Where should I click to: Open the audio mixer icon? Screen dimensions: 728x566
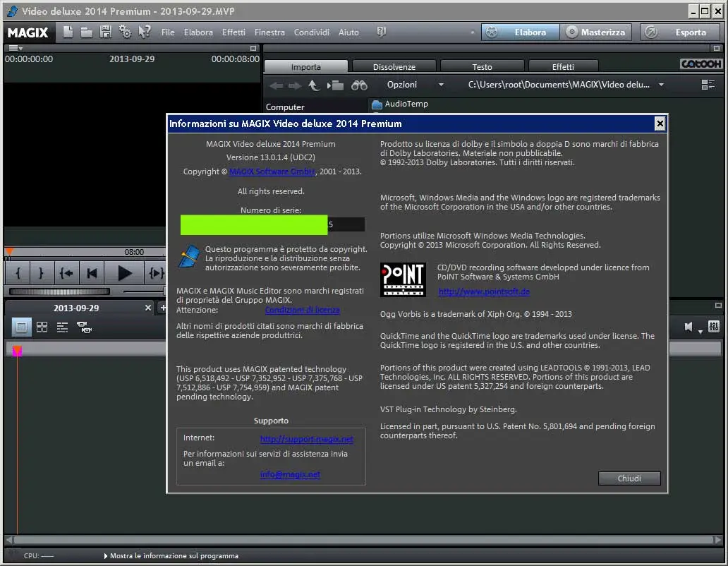coord(714,327)
